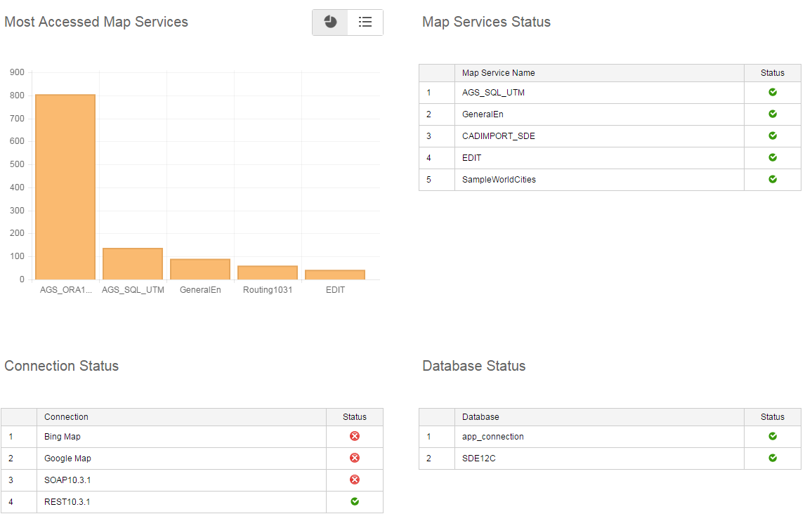Click the Routing1031 bar in the chart
The height and width of the screenshot is (521, 812).
tap(268, 272)
